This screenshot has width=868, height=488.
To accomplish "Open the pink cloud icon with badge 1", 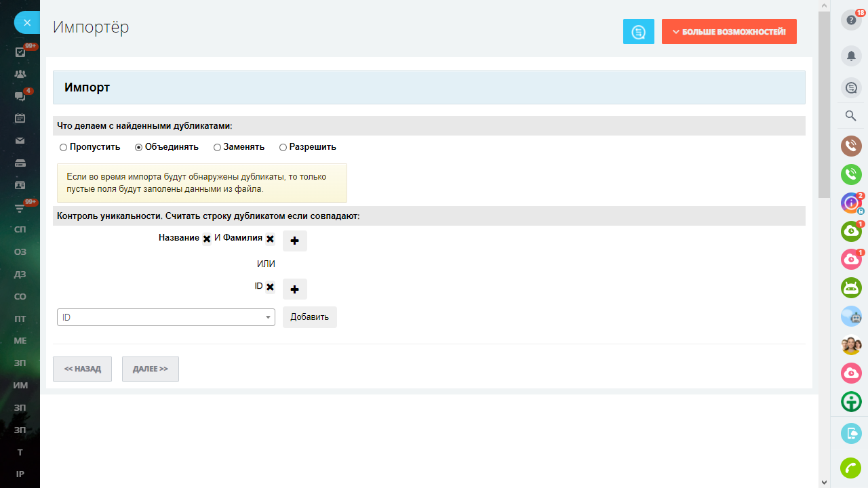I will [851, 260].
